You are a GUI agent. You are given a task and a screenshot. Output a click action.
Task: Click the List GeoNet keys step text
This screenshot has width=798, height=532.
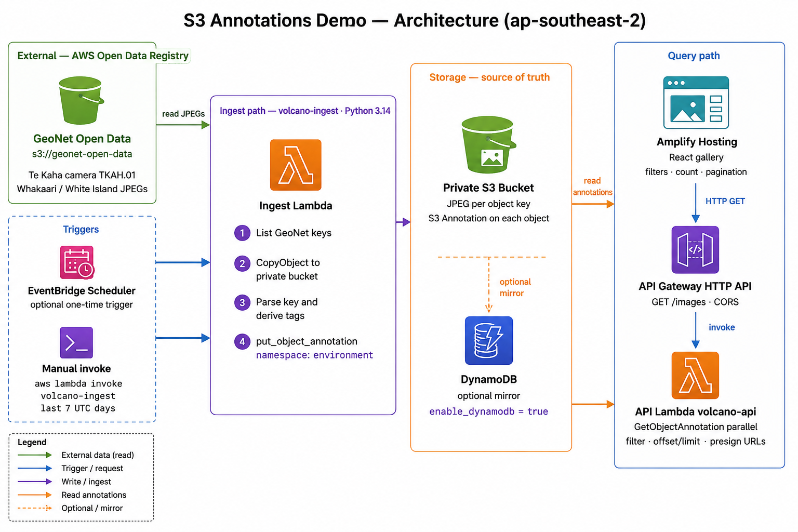click(x=294, y=233)
